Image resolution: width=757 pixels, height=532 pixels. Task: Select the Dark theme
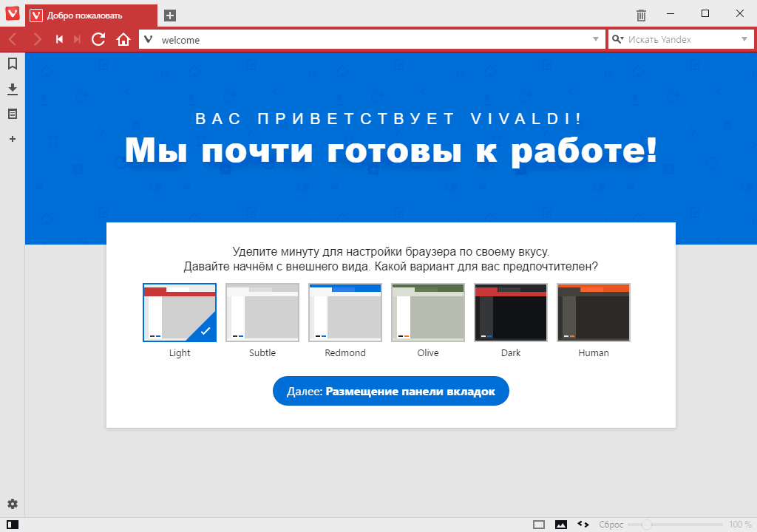click(511, 312)
